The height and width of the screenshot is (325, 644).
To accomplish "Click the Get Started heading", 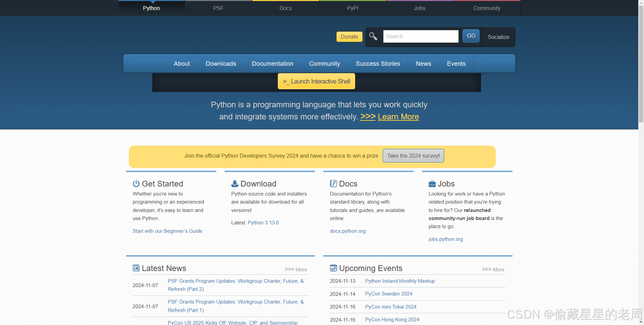I will click(162, 183).
